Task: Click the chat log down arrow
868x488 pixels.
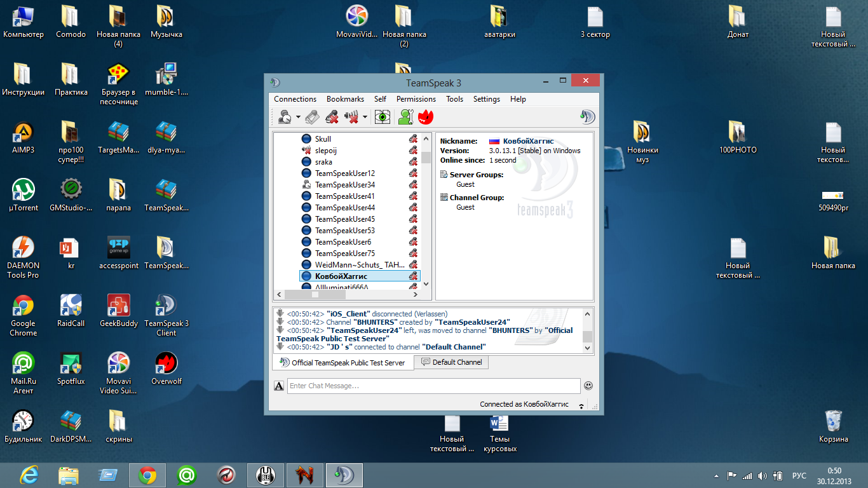Action: click(587, 348)
